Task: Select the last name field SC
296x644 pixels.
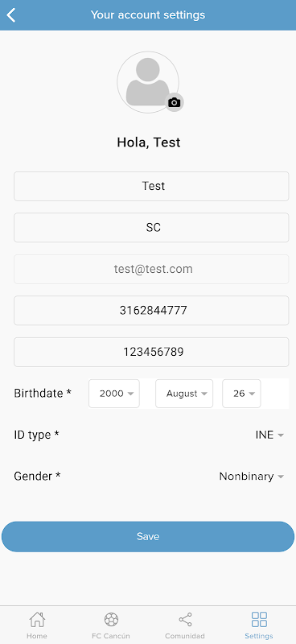Action: (151, 228)
